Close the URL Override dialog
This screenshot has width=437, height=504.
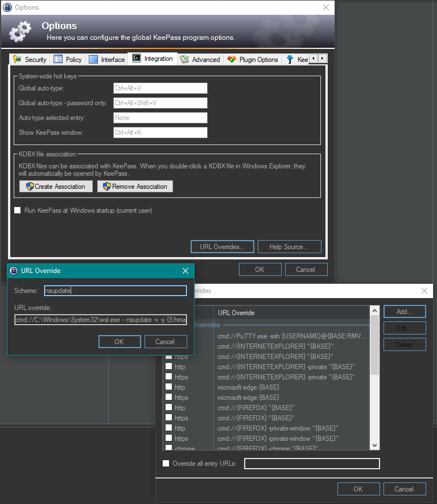pos(185,271)
